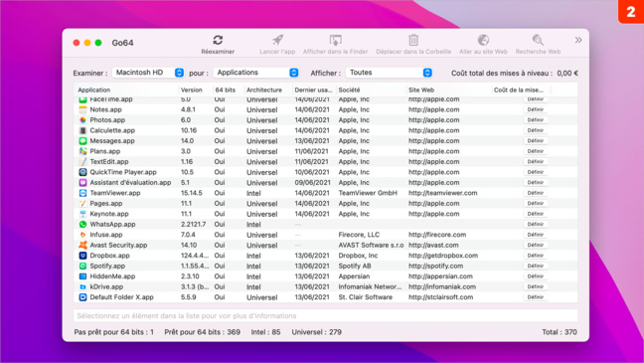Click the TeamViewer GmbH company cell
The image size is (644, 363).
click(x=368, y=193)
